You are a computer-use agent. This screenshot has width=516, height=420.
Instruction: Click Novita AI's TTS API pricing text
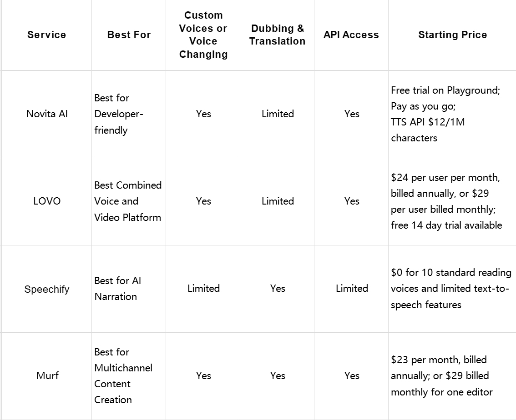428,122
